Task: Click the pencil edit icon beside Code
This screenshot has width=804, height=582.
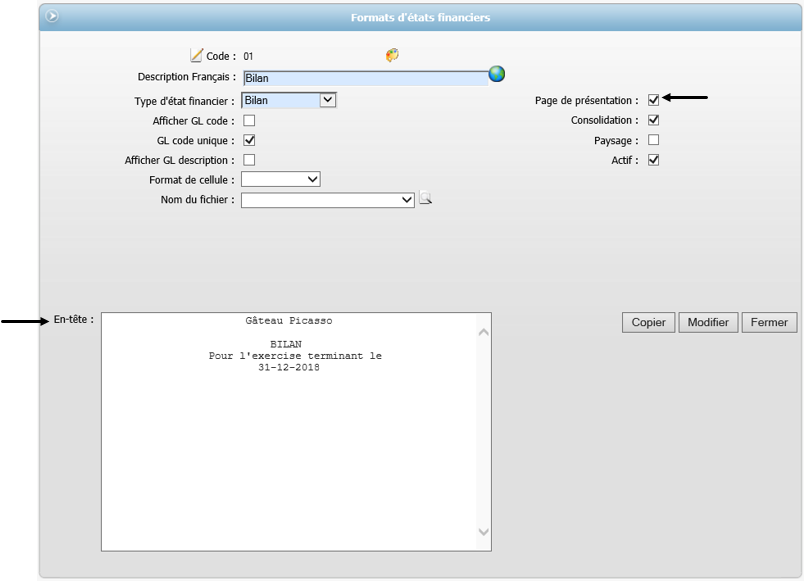Action: pyautogui.click(x=197, y=56)
